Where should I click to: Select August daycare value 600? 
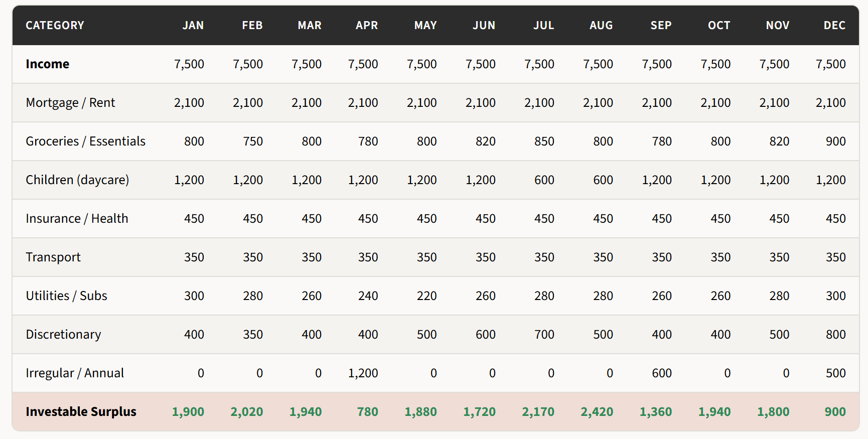click(603, 180)
